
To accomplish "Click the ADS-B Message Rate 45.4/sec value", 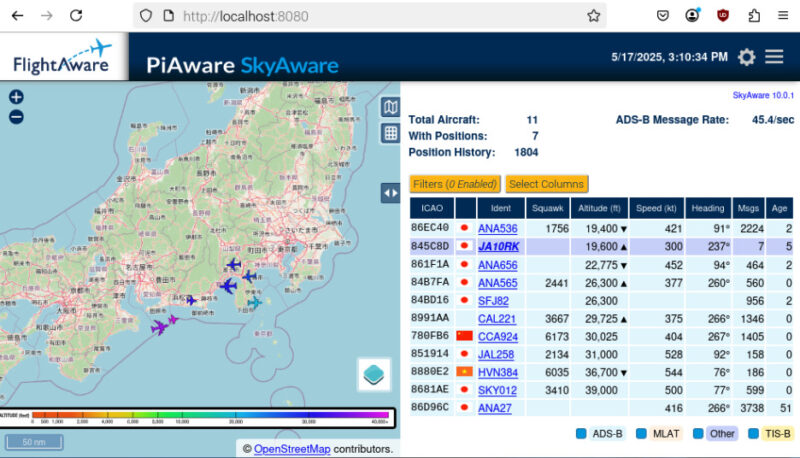I will (x=773, y=120).
